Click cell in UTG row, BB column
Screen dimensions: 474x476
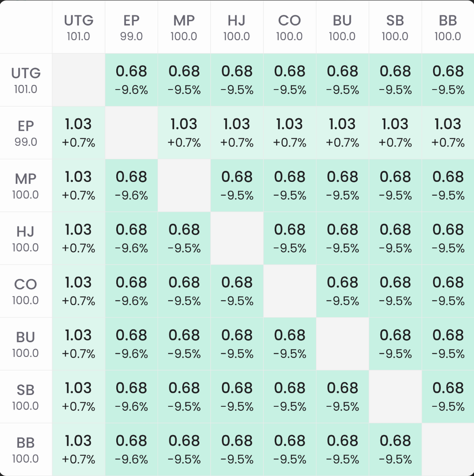tap(448, 80)
